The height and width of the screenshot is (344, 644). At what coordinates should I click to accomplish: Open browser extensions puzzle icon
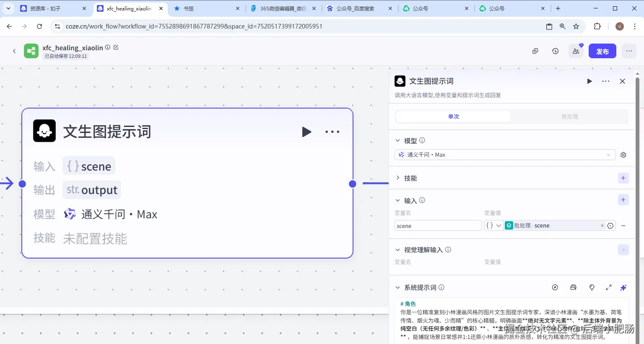[597, 26]
